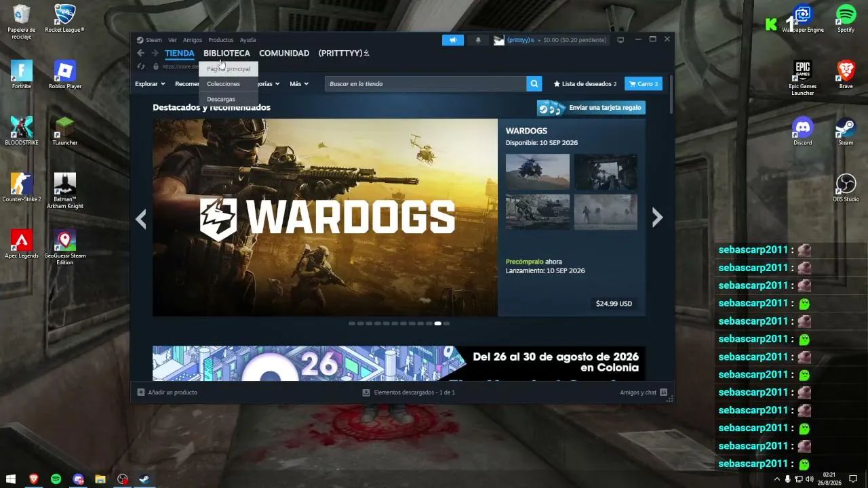Select the Wallpaper Engine desktop icon
Screen dimensions: 868x488
point(803,18)
